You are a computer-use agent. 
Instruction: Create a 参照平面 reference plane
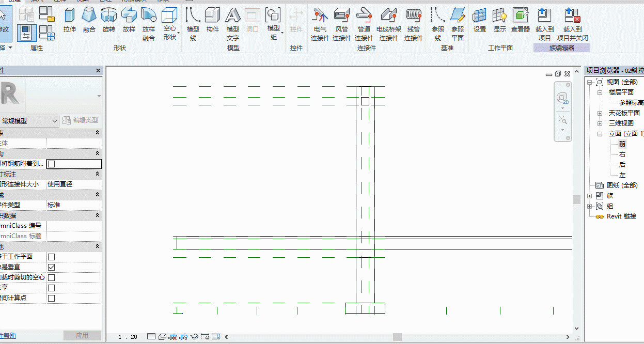tap(458, 24)
